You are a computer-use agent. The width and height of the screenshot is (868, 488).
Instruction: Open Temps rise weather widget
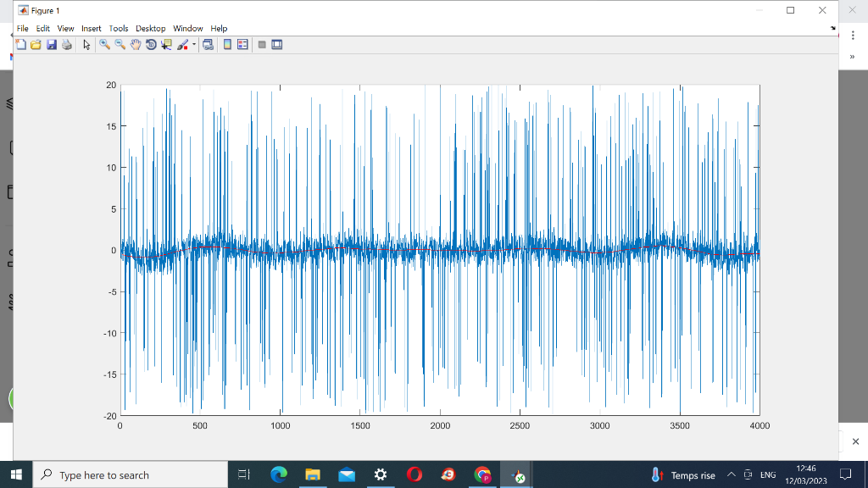coord(683,475)
